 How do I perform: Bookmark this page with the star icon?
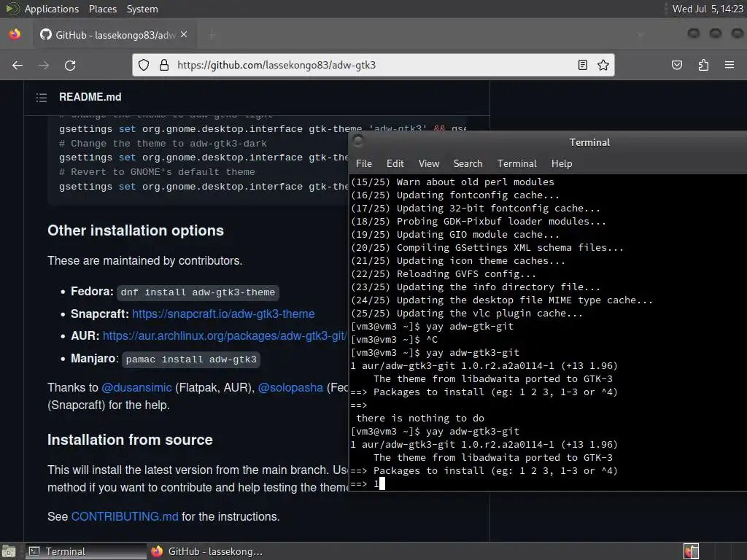[603, 65]
